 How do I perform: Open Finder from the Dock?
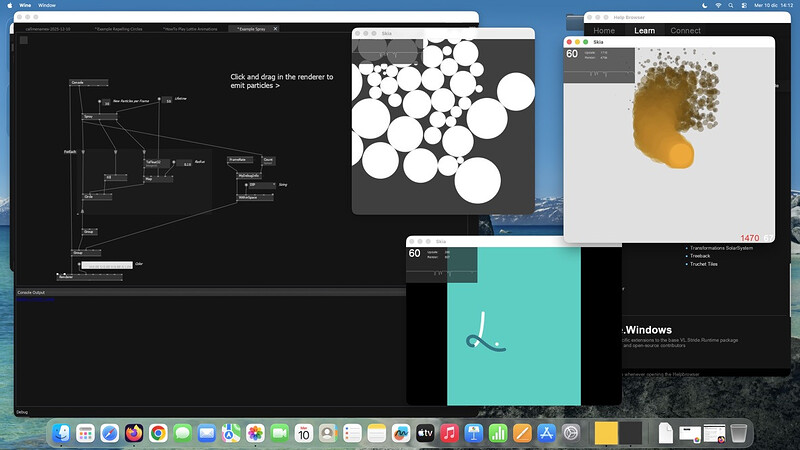(62, 433)
